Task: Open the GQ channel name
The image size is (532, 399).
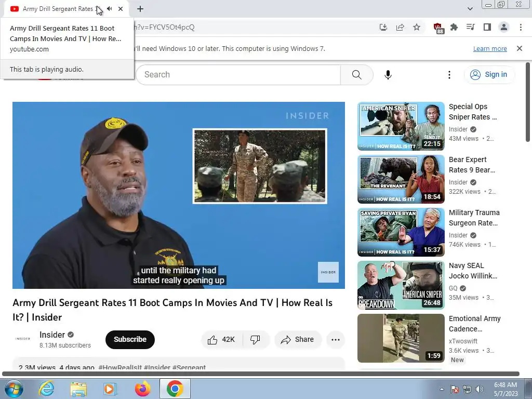Action: 453,288
